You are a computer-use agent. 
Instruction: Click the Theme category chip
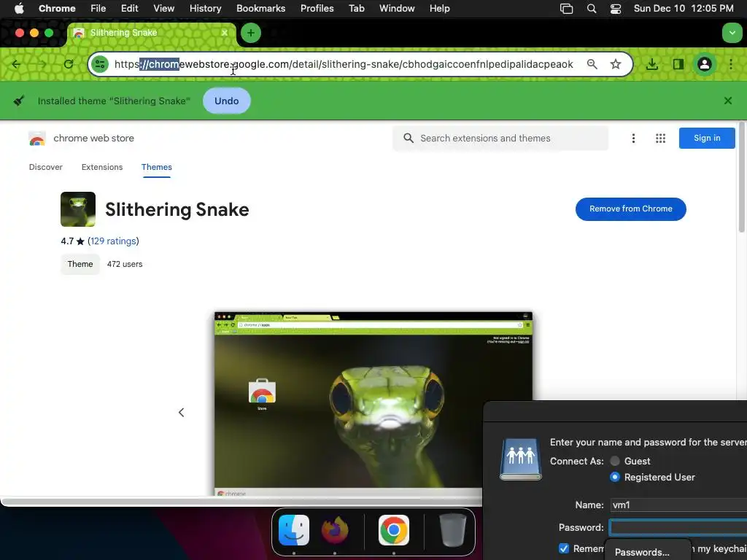(80, 264)
